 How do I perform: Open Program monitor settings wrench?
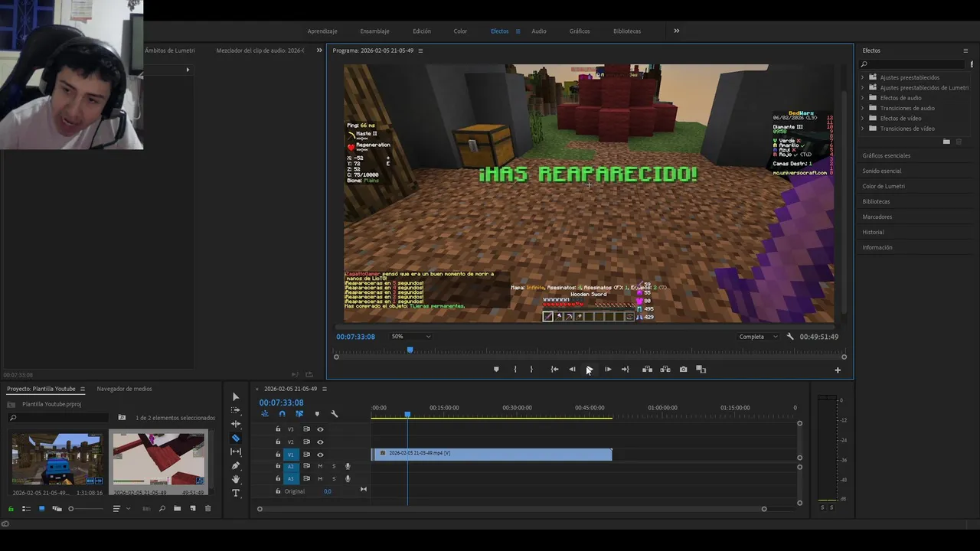coord(790,337)
